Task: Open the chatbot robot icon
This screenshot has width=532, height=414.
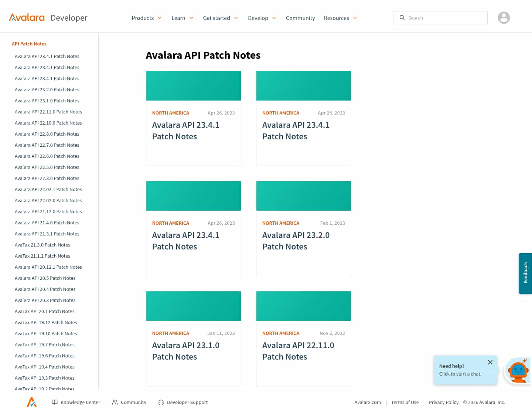Action: 518,371
